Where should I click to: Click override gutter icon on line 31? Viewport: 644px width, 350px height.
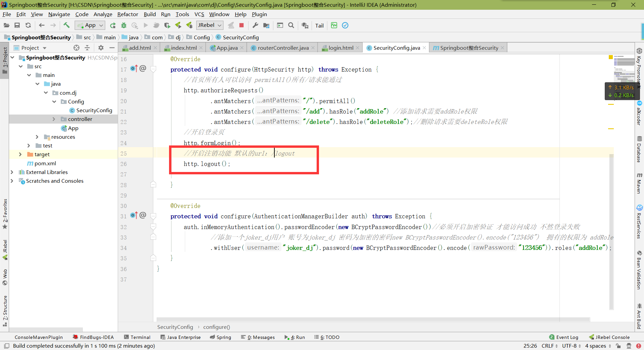tap(134, 216)
